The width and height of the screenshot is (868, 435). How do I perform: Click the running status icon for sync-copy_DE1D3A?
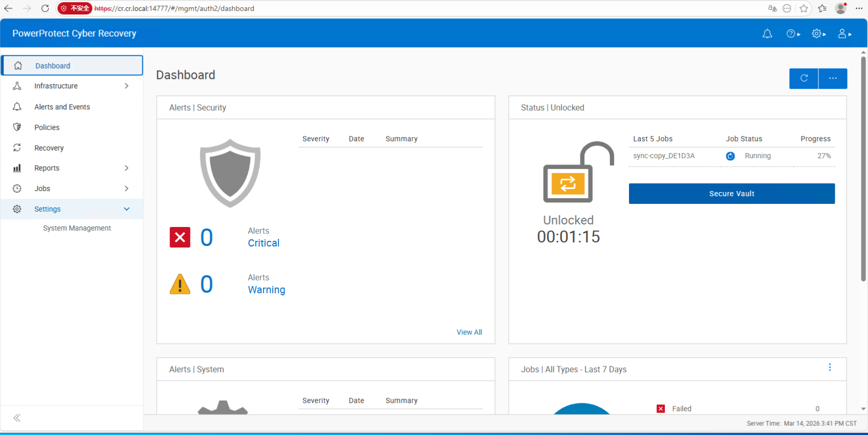tap(730, 156)
